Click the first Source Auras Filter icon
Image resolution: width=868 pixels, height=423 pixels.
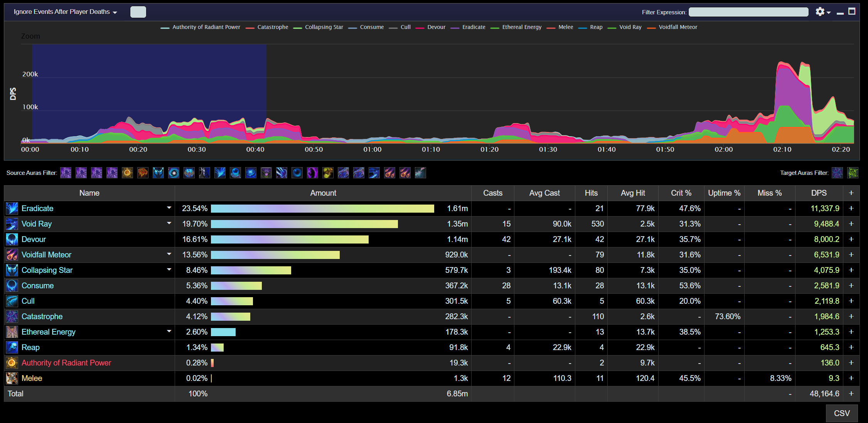click(x=66, y=173)
